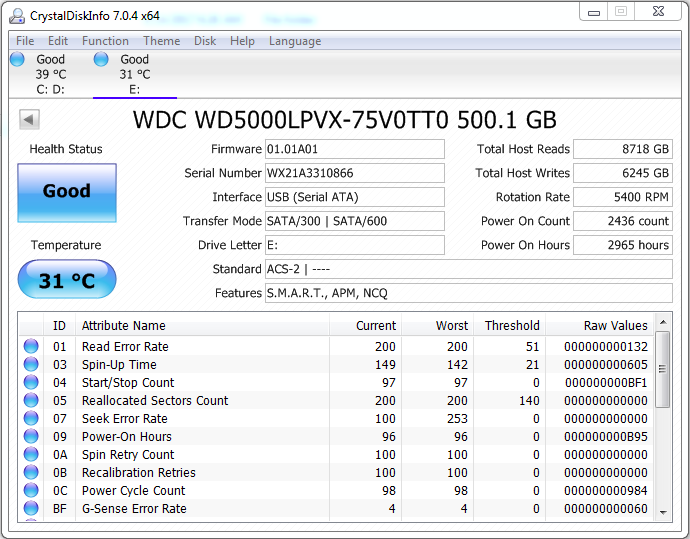The width and height of the screenshot is (690, 539).
Task: Click the Attribute Name column header
Action: point(202,326)
